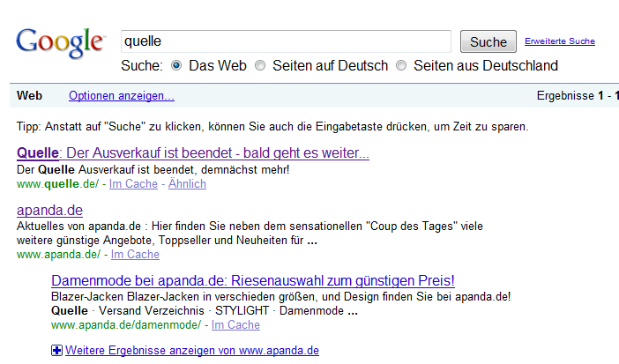
Task: Click the green www.apanda.de/damenmode/ URL text
Action: [x=127, y=325]
